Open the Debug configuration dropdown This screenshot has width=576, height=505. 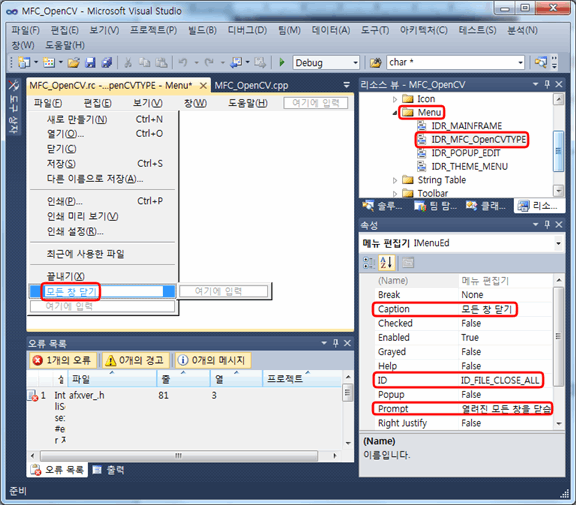(x=355, y=63)
